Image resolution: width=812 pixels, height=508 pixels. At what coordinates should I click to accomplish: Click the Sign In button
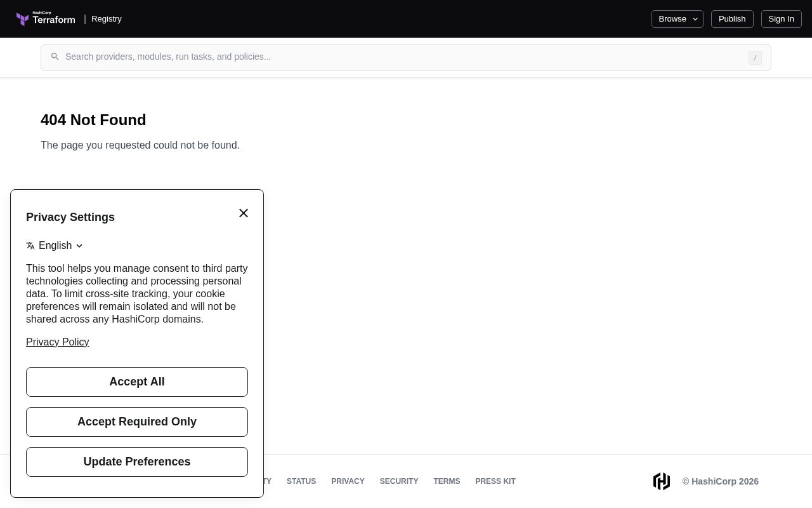pyautogui.click(x=782, y=19)
